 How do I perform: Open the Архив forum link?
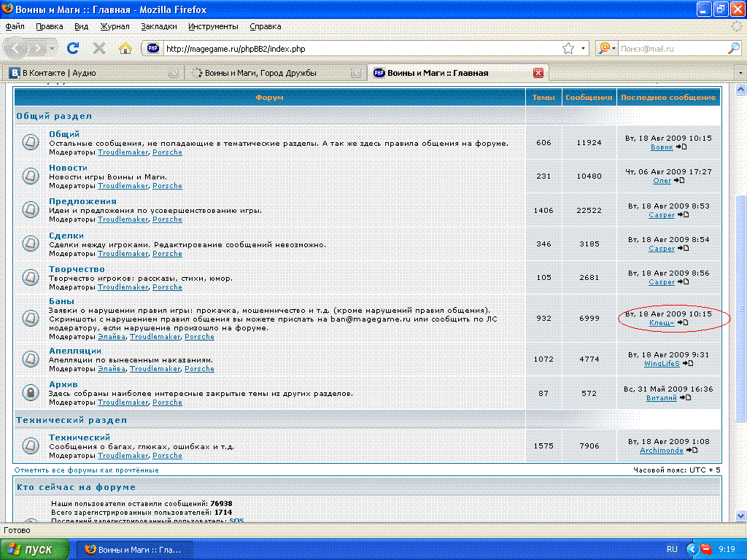(63, 384)
